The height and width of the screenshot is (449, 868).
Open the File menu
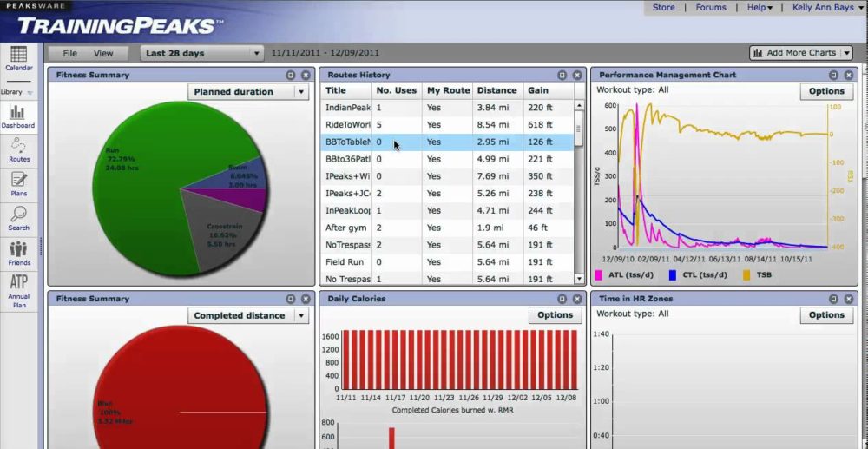[x=69, y=53]
